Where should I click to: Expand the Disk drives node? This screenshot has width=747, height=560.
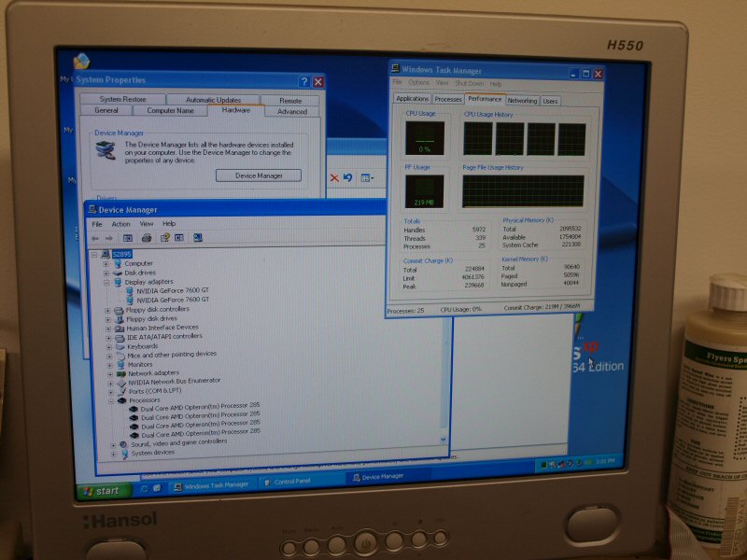(x=106, y=273)
